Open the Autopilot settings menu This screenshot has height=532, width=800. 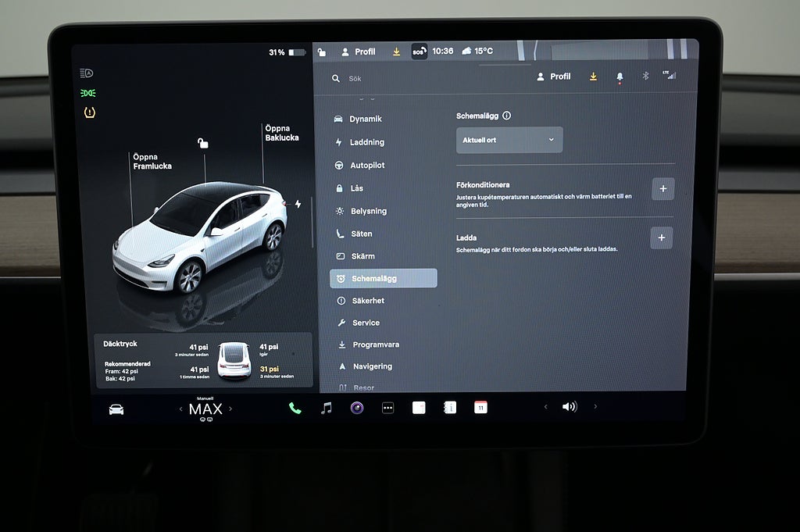366,166
